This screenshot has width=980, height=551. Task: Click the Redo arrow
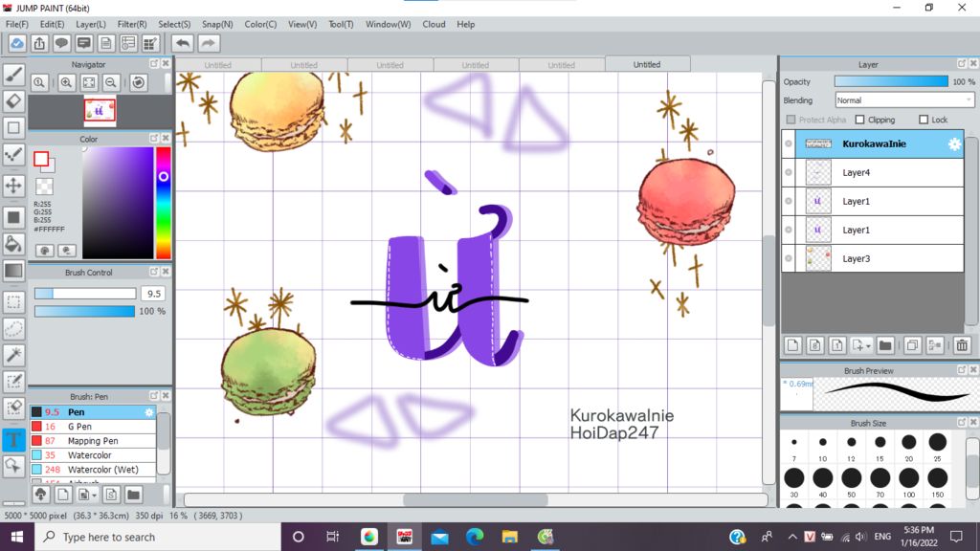tap(208, 43)
